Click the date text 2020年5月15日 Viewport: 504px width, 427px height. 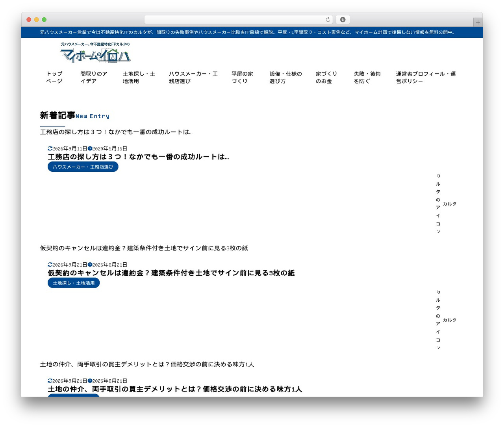110,149
